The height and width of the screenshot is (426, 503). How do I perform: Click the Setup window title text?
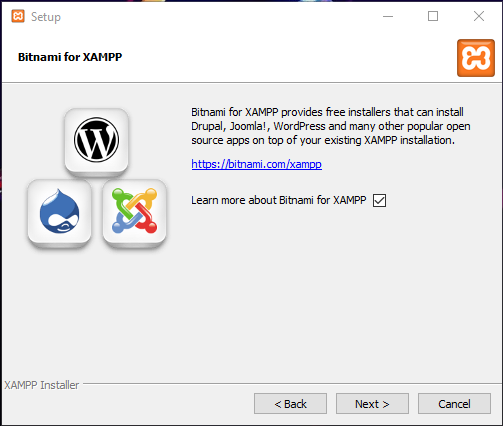[x=46, y=17]
